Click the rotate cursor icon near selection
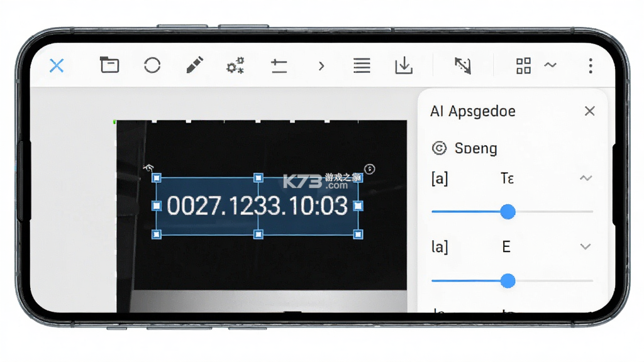The width and height of the screenshot is (644, 362). (x=148, y=167)
